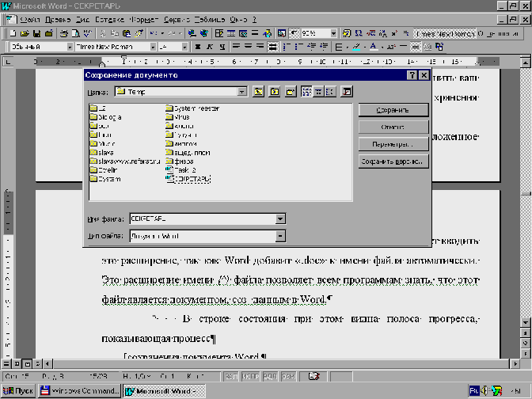Click the Create New Folder icon
The image size is (532, 399).
point(291,92)
